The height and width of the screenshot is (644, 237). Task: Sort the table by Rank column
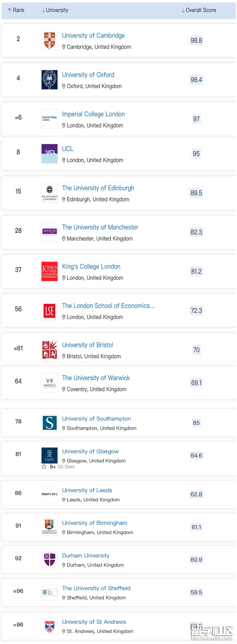[16, 10]
